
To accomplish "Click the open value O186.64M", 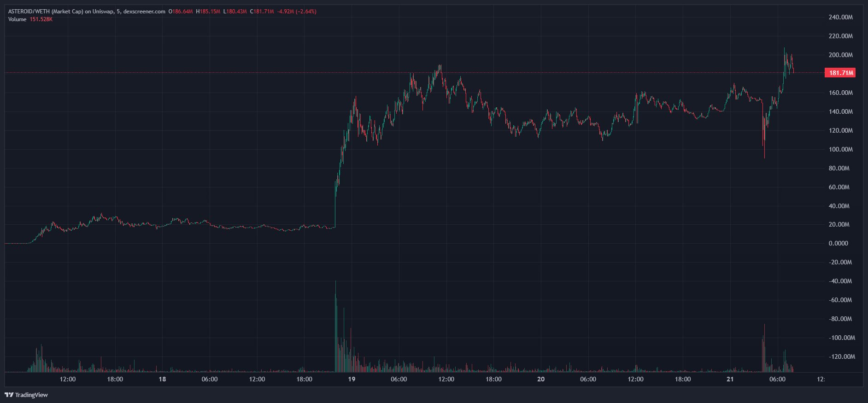I will [181, 12].
